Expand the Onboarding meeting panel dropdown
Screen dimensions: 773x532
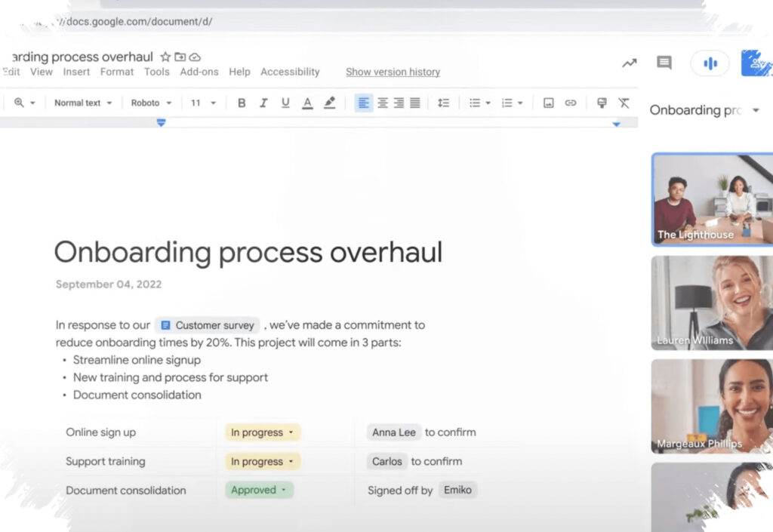[755, 110]
